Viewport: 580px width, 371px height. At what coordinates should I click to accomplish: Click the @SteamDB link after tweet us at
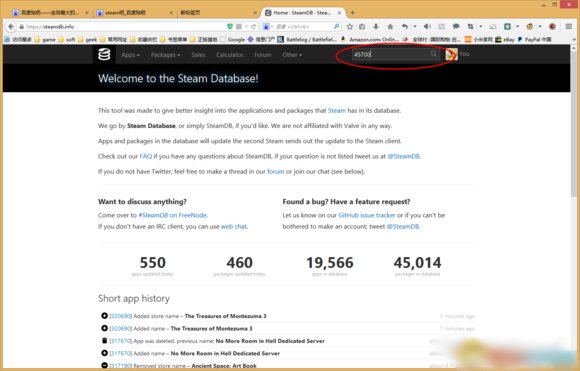click(x=403, y=156)
